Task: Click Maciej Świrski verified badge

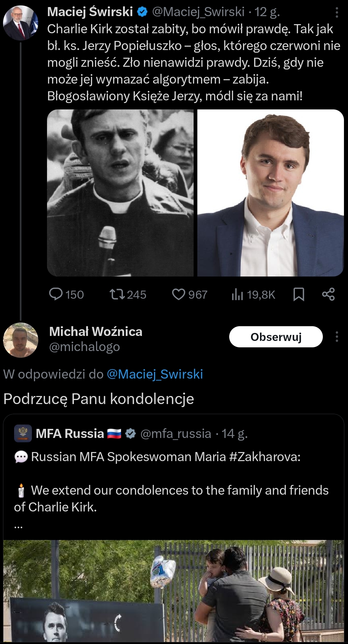Action: (x=143, y=12)
